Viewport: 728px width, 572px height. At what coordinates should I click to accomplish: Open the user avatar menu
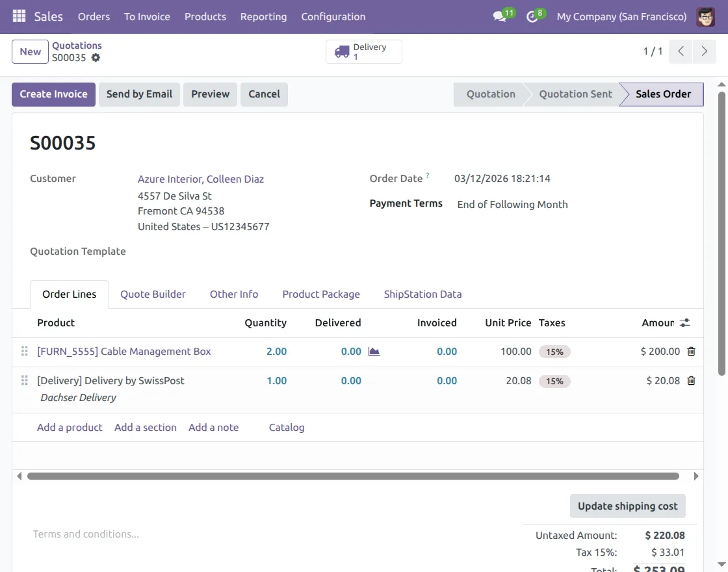pos(705,16)
